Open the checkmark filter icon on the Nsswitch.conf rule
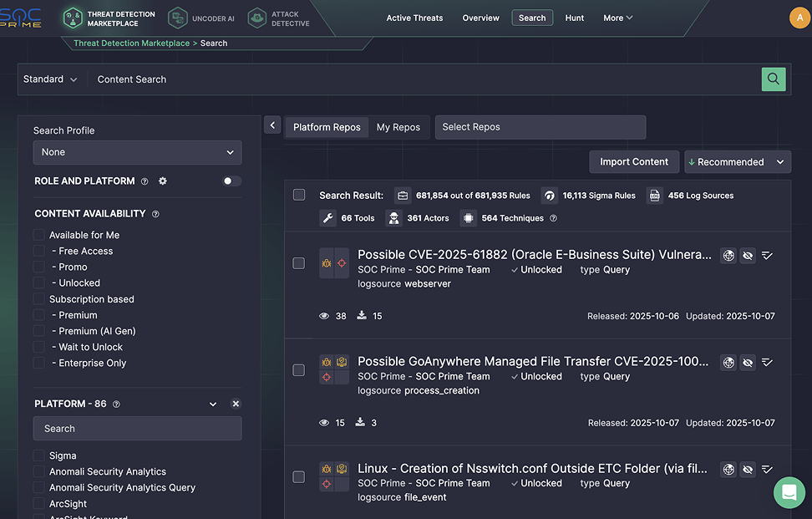The width and height of the screenshot is (812, 519). tap(768, 470)
